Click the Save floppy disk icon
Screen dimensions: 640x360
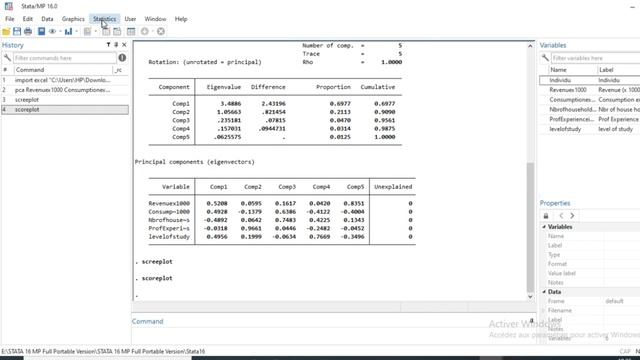click(17, 31)
